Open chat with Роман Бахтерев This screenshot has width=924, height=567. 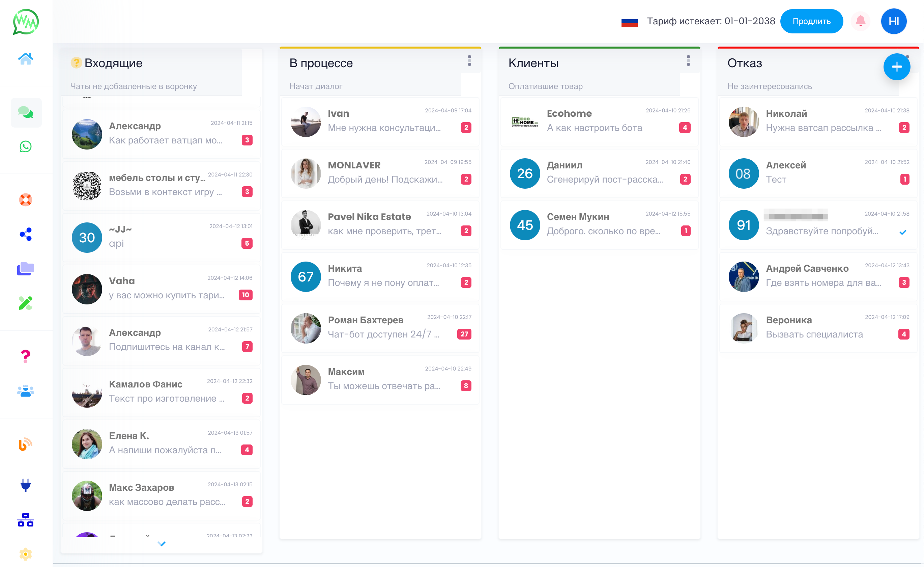[380, 328]
